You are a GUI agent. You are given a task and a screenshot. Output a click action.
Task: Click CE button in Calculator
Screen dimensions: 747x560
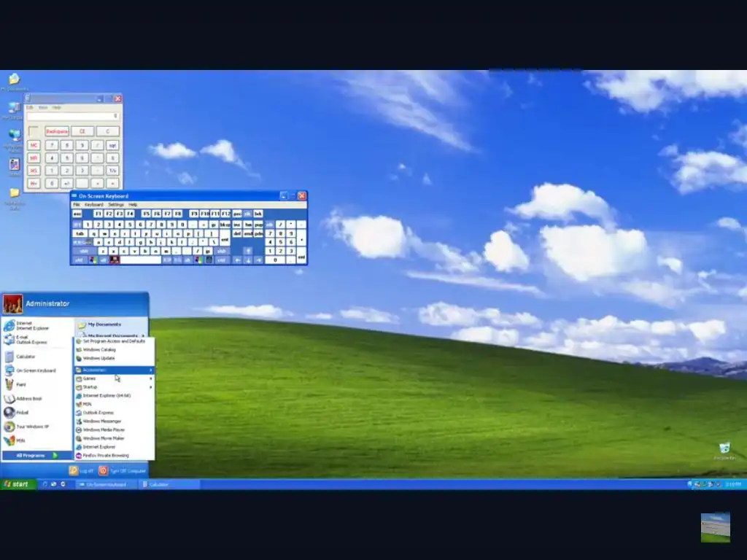tap(82, 131)
